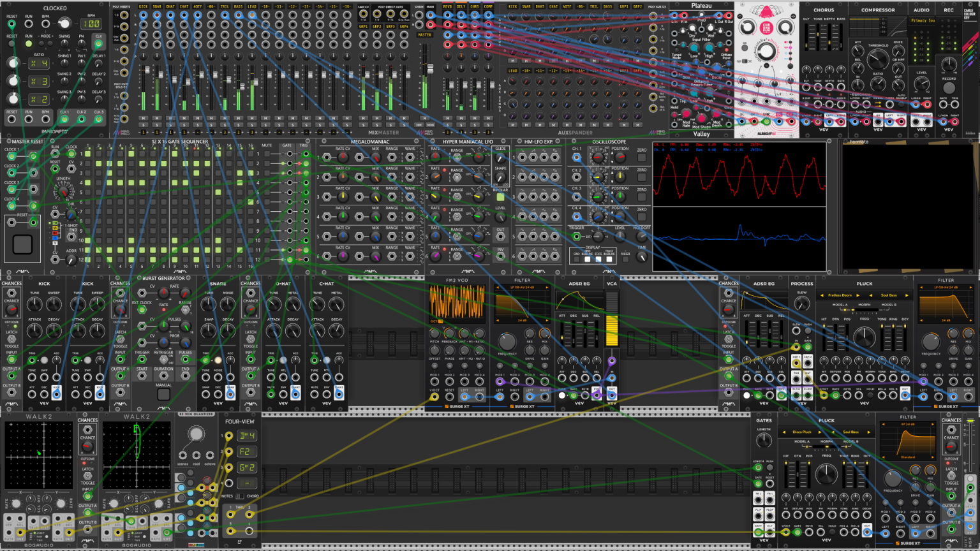This screenshot has width=980, height=551.
Task: Click the Clocked master BPM knob
Action: click(64, 24)
